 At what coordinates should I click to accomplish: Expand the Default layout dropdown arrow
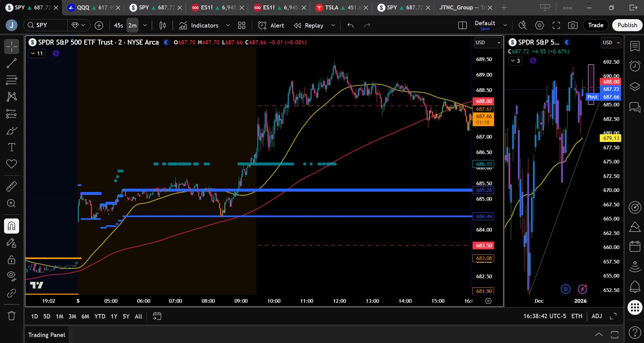tap(505, 25)
